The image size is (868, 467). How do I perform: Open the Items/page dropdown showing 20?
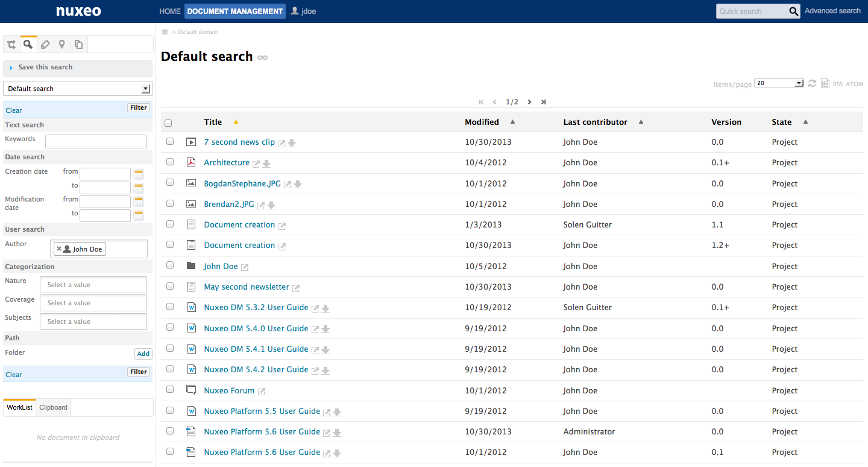click(x=779, y=83)
